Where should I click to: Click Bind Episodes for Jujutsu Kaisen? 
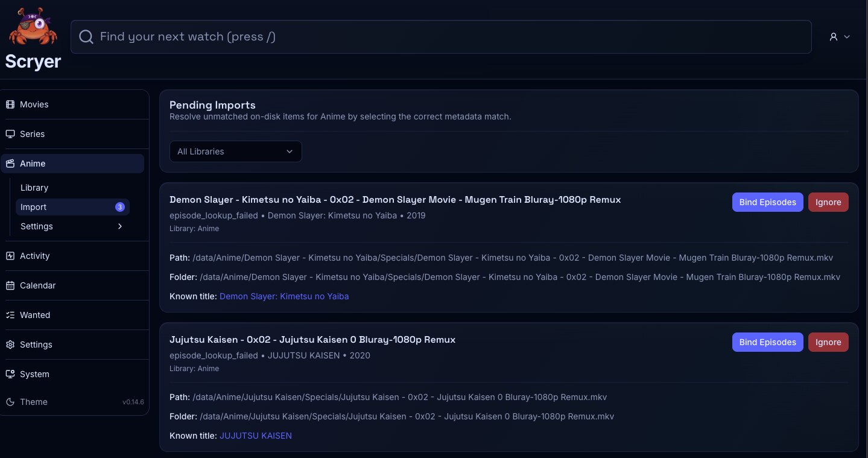[x=768, y=342]
